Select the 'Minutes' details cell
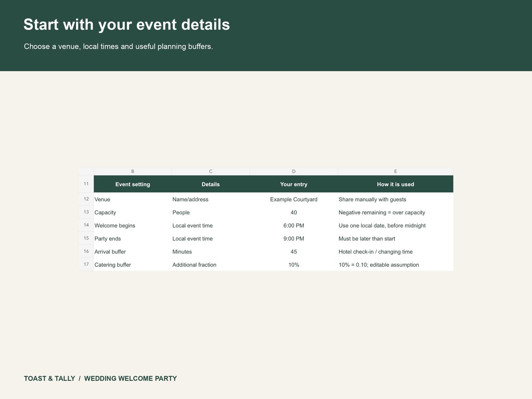The width and height of the screenshot is (532, 399). pyautogui.click(x=211, y=252)
